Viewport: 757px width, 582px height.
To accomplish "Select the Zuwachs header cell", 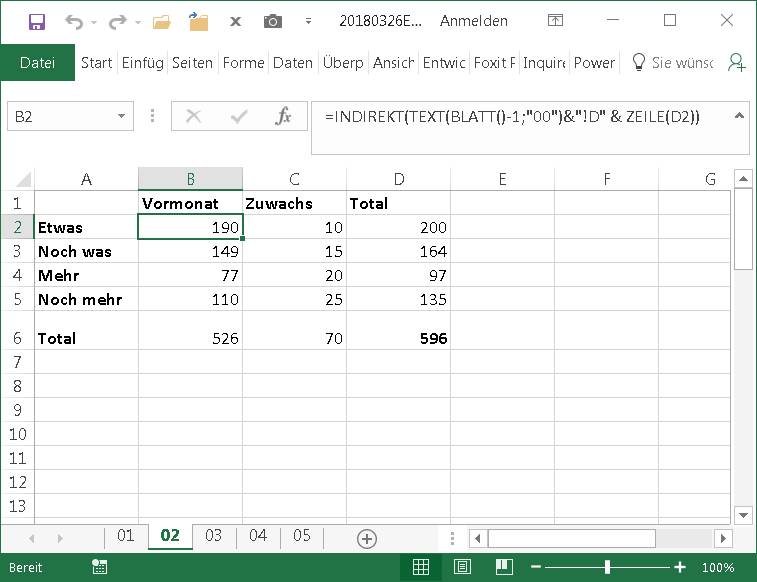I will (294, 203).
